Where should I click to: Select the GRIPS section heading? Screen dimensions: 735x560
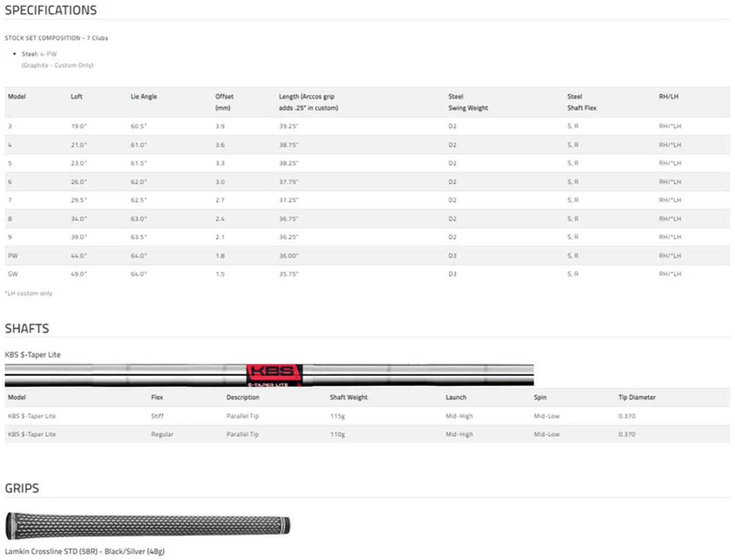(22, 488)
